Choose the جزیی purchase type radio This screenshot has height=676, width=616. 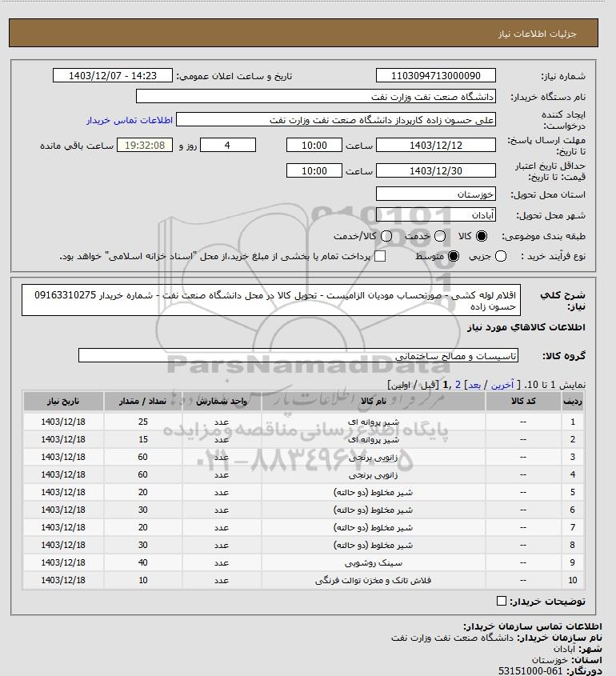coord(501,257)
